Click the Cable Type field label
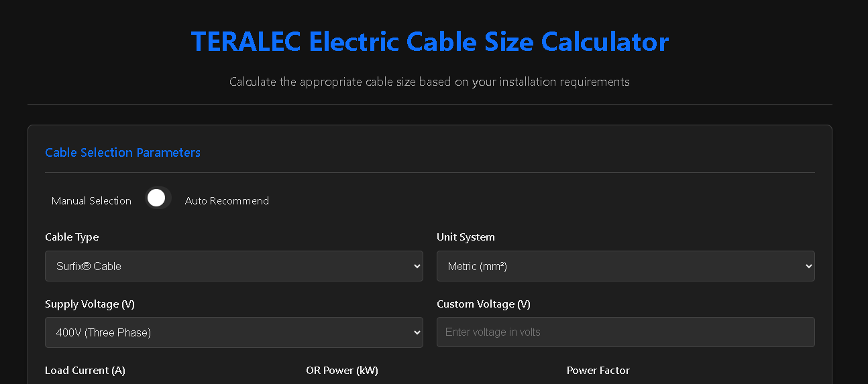Viewport: 868px width, 384px height. [72, 237]
